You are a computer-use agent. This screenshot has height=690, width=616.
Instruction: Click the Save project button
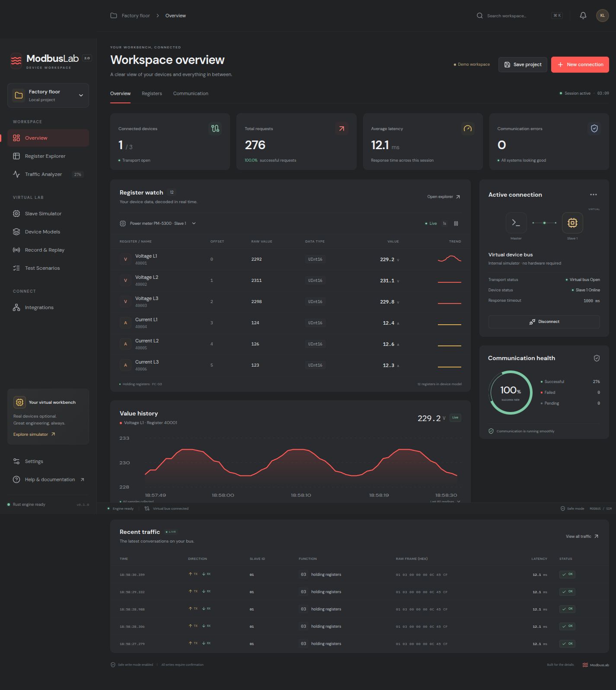(523, 64)
